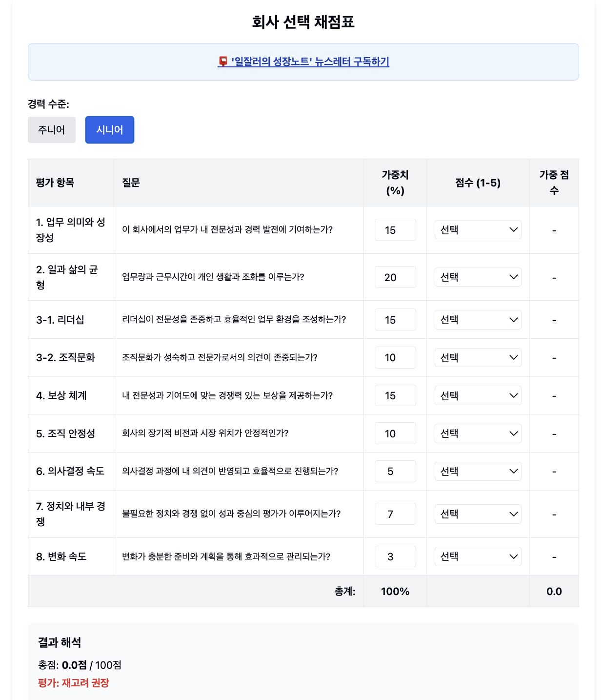This screenshot has width=604, height=700.
Task: Open the 3-1. 리더십 score dropdown
Action: tap(477, 320)
